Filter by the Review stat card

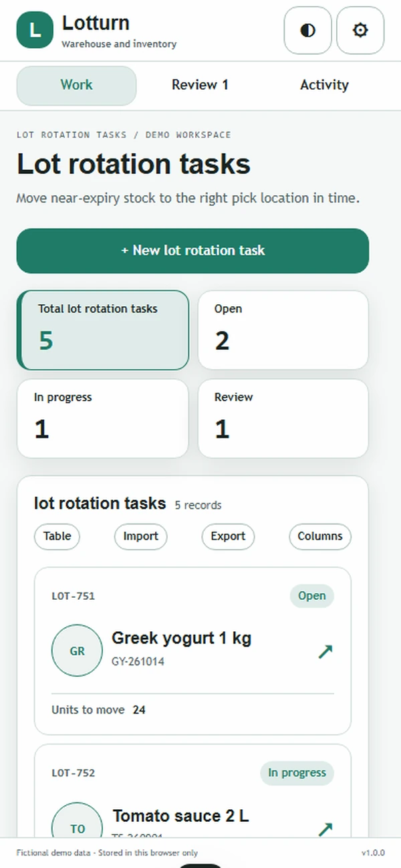click(x=283, y=419)
